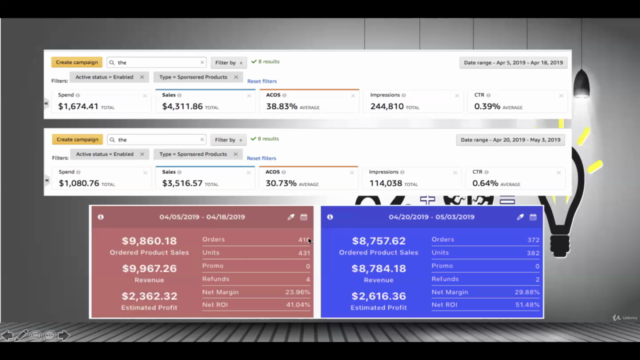Click info icon beside Impressions 114,038
Screen dimensions: 640x360
coord(402,172)
